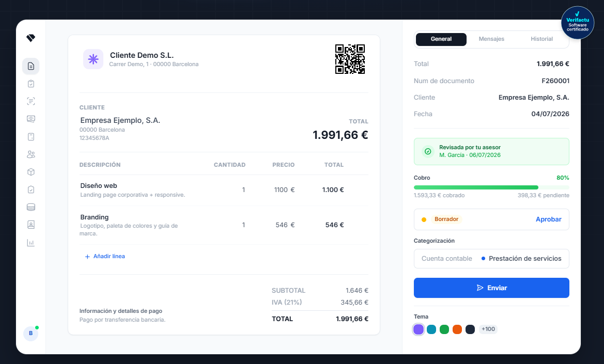This screenshot has height=364, width=604.
Task: Switch to the General tab
Action: [x=441, y=39]
